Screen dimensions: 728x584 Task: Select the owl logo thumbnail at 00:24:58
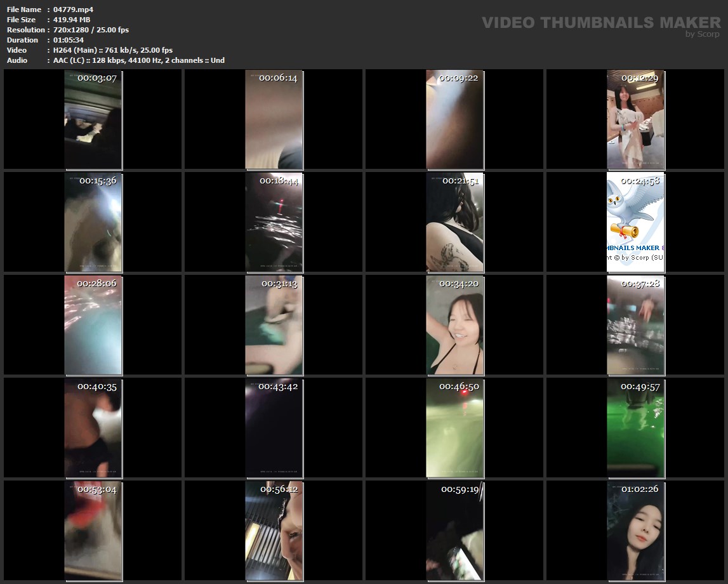click(x=635, y=222)
